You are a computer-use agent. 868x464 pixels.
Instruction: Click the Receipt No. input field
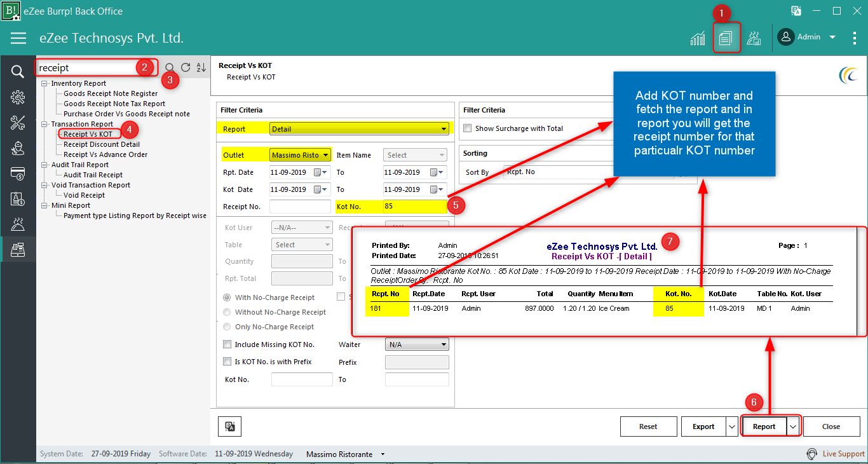[x=300, y=207]
